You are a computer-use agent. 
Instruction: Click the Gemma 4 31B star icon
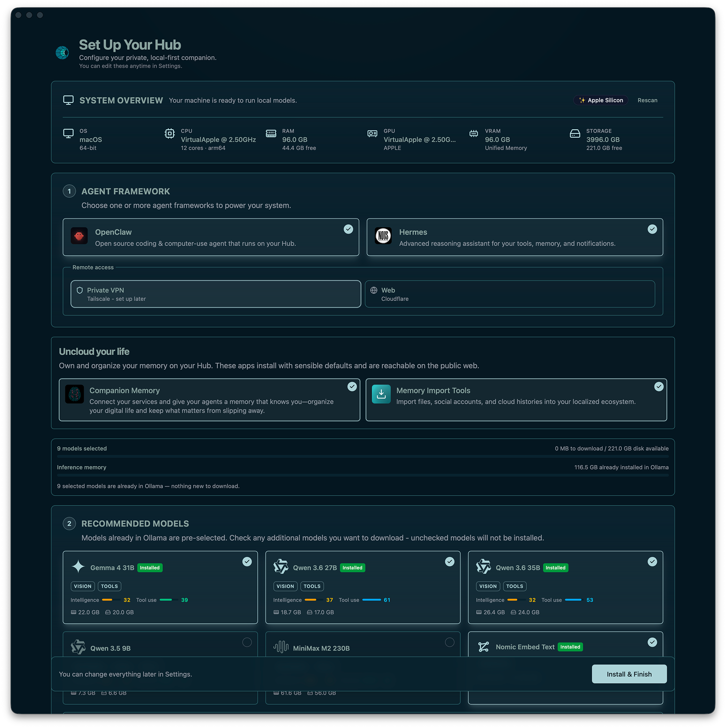[78, 566]
